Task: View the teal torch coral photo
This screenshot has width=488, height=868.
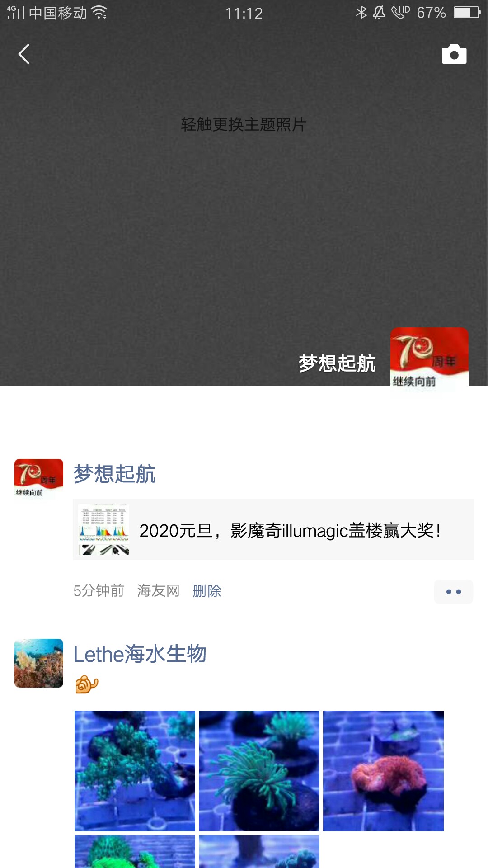Action: 259,771
